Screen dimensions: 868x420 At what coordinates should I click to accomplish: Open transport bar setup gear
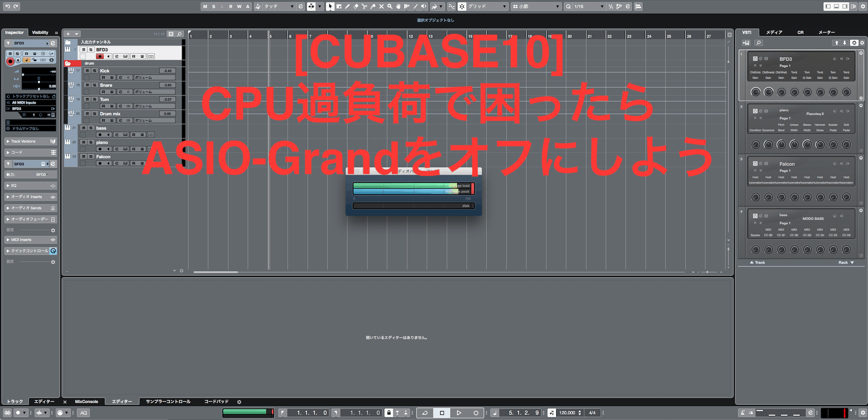click(x=863, y=413)
